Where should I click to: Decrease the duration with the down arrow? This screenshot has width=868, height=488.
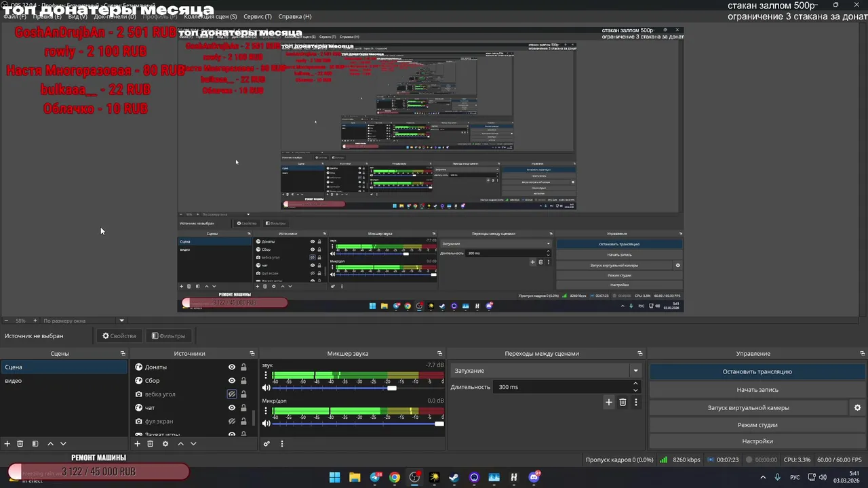point(635,390)
